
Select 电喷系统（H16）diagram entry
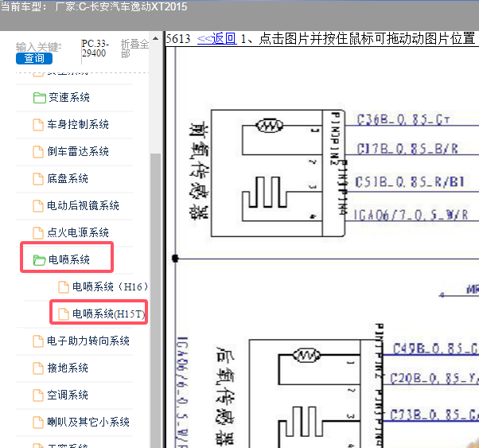pyautogui.click(x=111, y=286)
